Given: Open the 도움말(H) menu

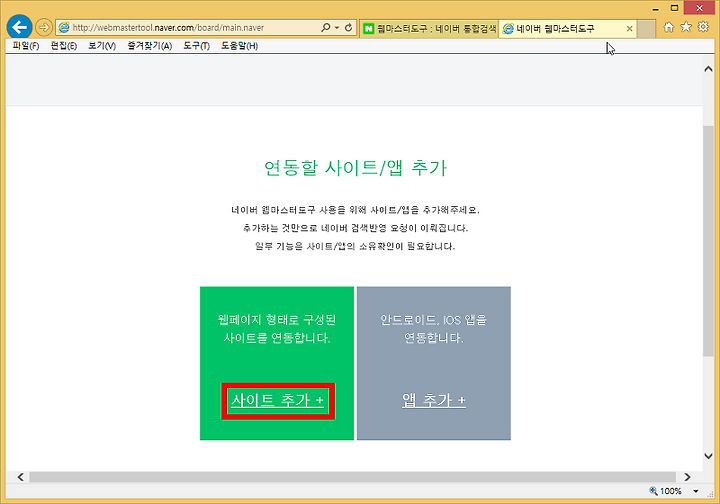Looking at the screenshot, I should point(239,46).
